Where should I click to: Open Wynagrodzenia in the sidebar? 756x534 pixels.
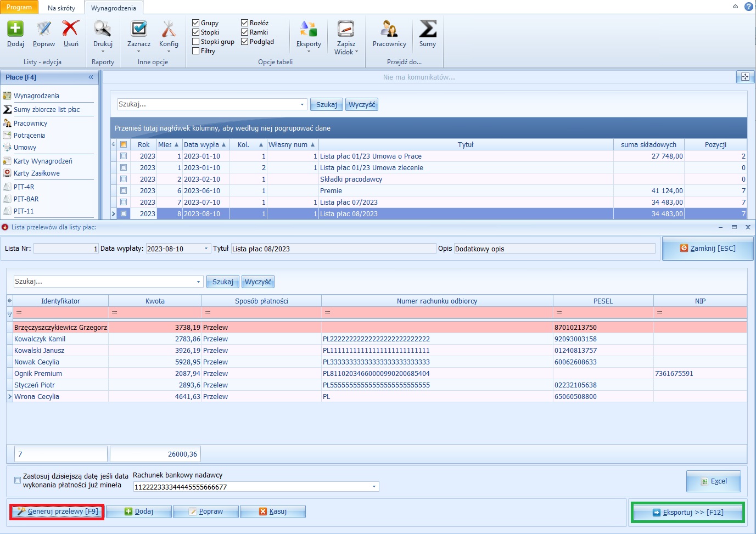point(36,95)
